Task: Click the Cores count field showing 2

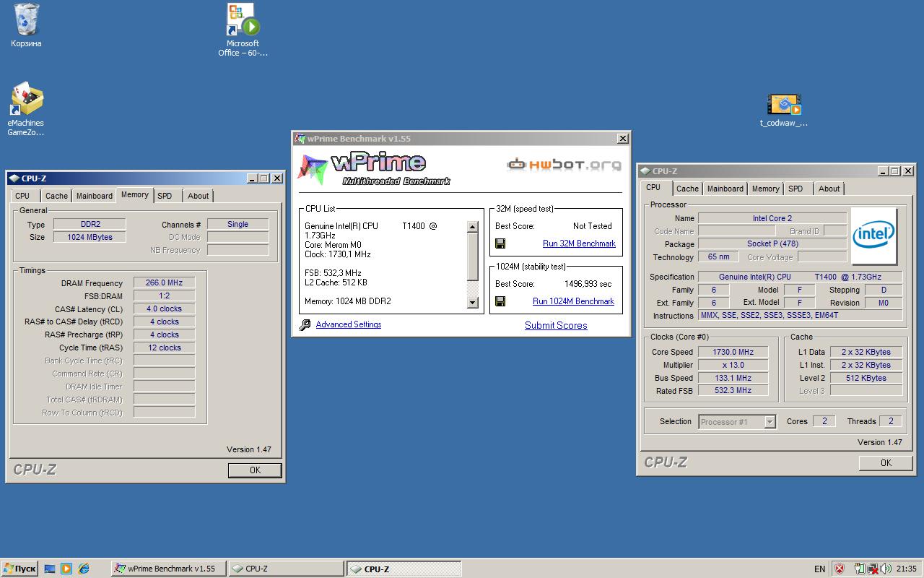Action: tap(824, 421)
